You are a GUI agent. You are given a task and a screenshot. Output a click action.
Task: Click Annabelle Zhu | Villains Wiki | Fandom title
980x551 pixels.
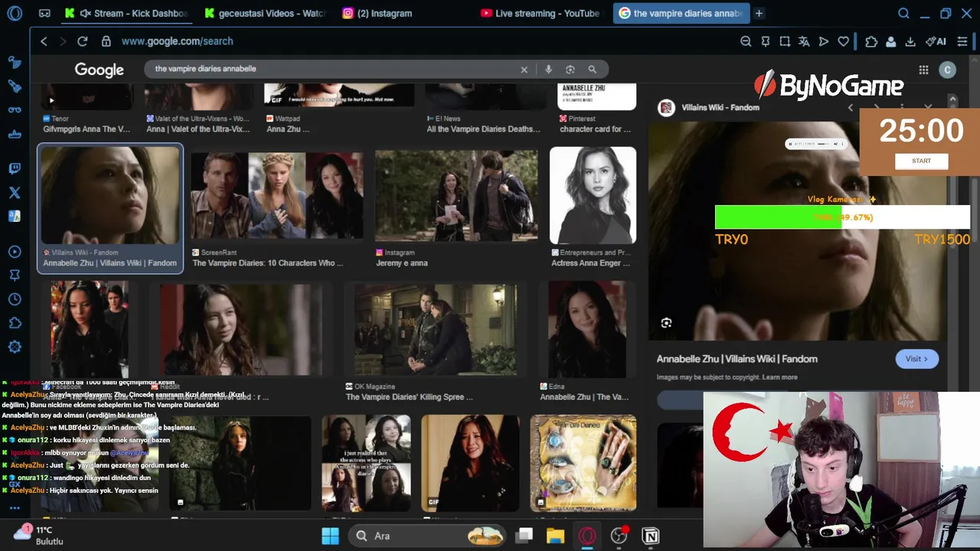pos(737,359)
